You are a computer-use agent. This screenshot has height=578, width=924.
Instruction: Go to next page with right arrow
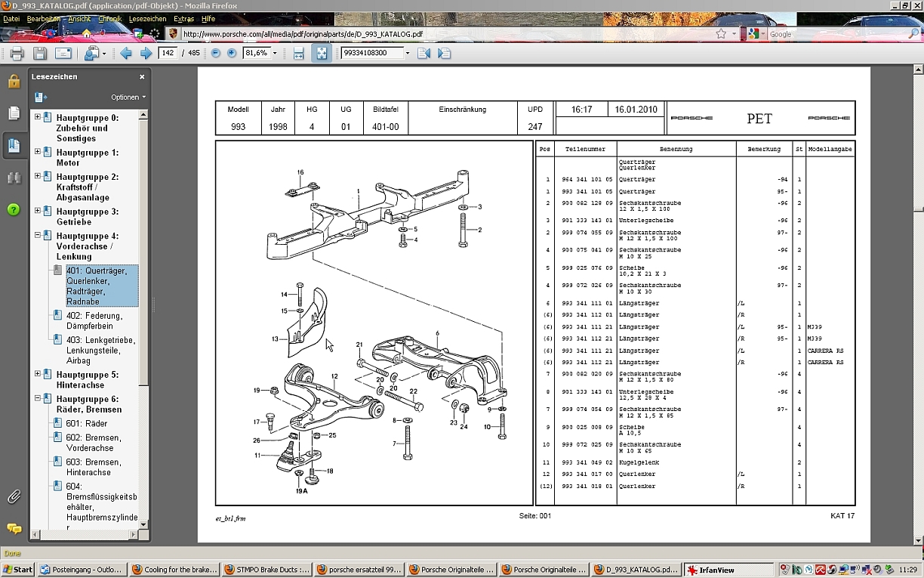coord(146,53)
